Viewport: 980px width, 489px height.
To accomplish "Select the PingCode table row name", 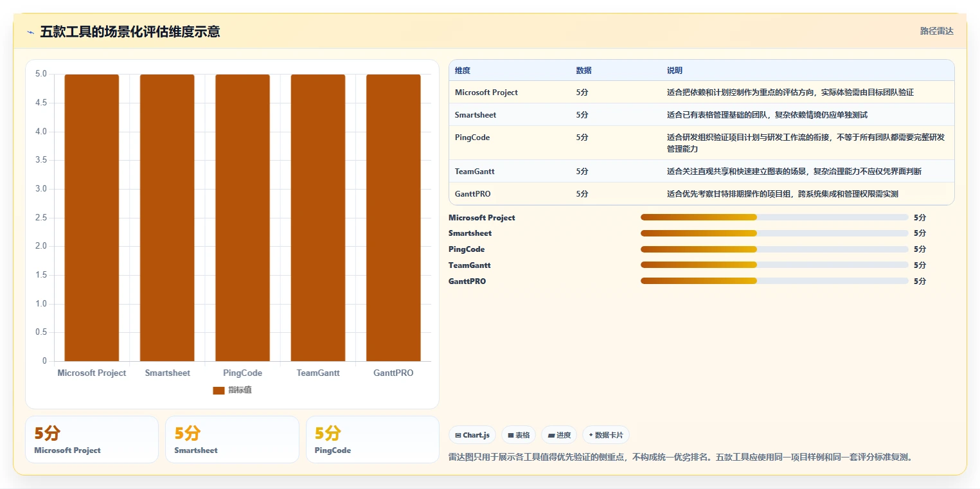I will pyautogui.click(x=472, y=138).
